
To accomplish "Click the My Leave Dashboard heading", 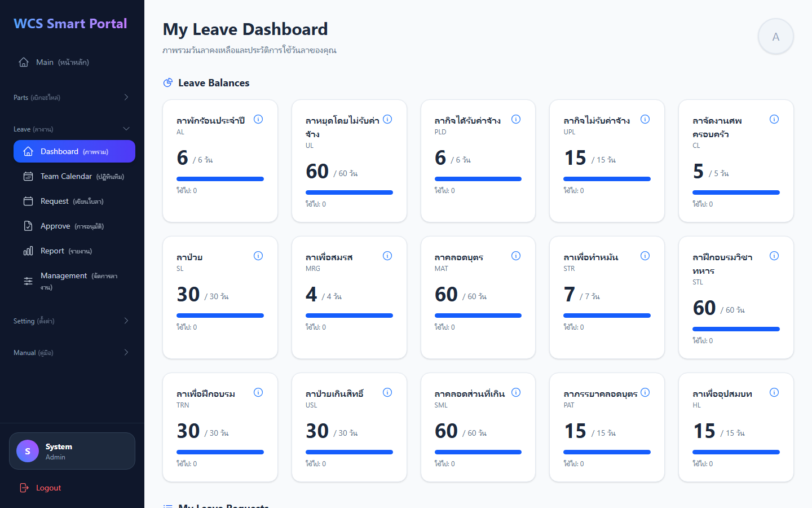I will [x=245, y=29].
